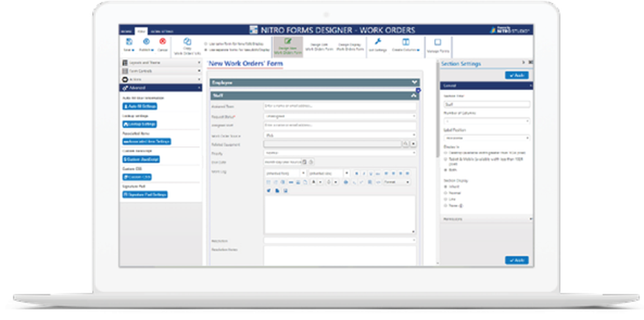The height and width of the screenshot is (320, 644).
Task: Click the Associated Item Settings button
Action: tap(147, 142)
